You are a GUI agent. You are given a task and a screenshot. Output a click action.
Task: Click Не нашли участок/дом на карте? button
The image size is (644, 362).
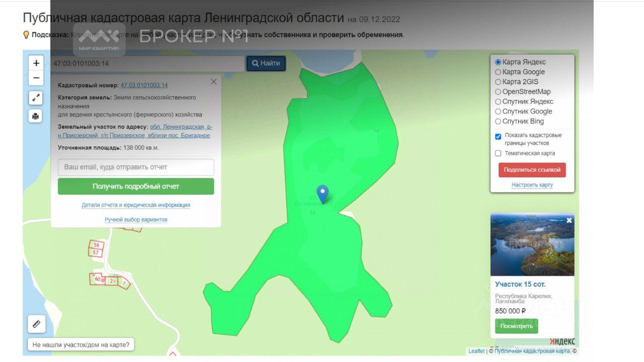click(x=81, y=345)
